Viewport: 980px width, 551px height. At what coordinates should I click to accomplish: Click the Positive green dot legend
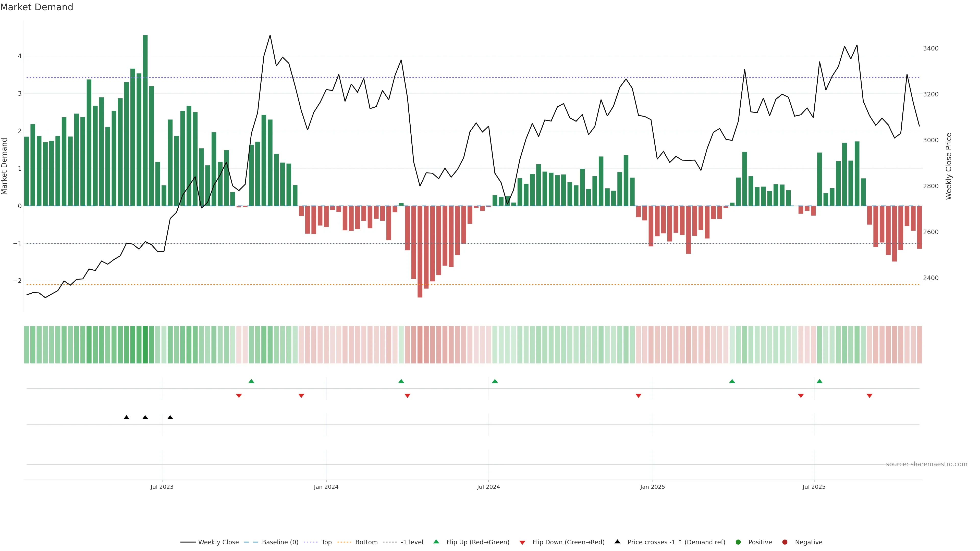(738, 542)
